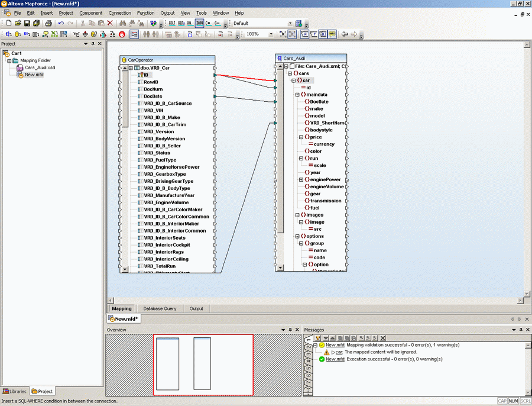Screen dimensions: 532x406
Task: Select the XQuery (XQ) language icon
Action: (x=190, y=23)
